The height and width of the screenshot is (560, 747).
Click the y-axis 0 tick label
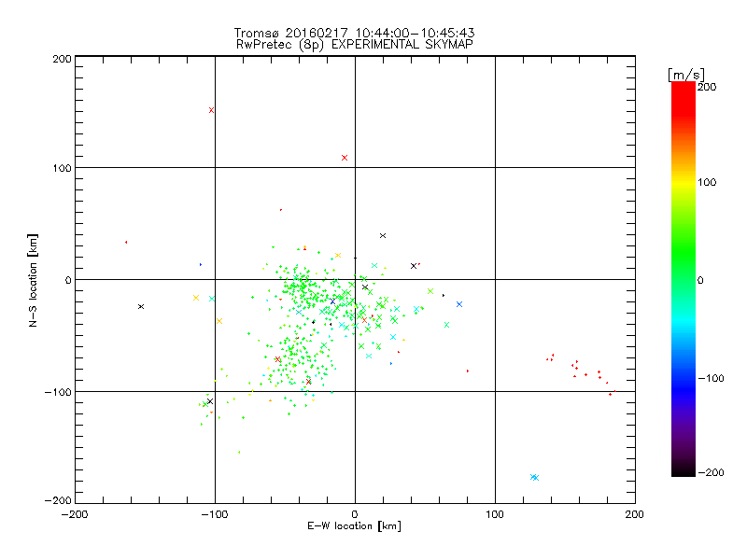click(68, 280)
